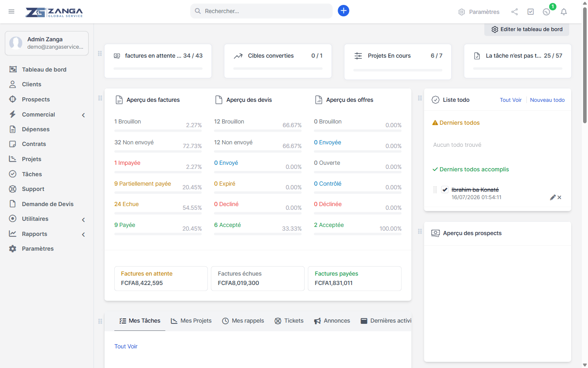Click the Liste todo check-circle icon

coord(436,100)
